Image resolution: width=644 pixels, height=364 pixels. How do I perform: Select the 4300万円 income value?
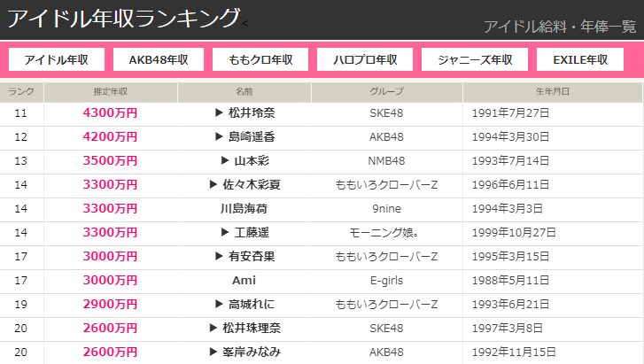pos(110,112)
